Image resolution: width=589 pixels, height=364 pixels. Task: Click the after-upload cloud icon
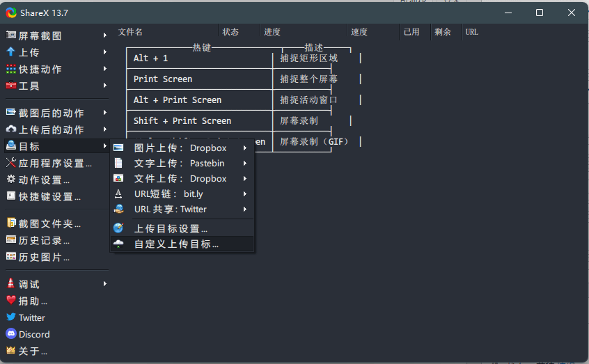[11, 129]
